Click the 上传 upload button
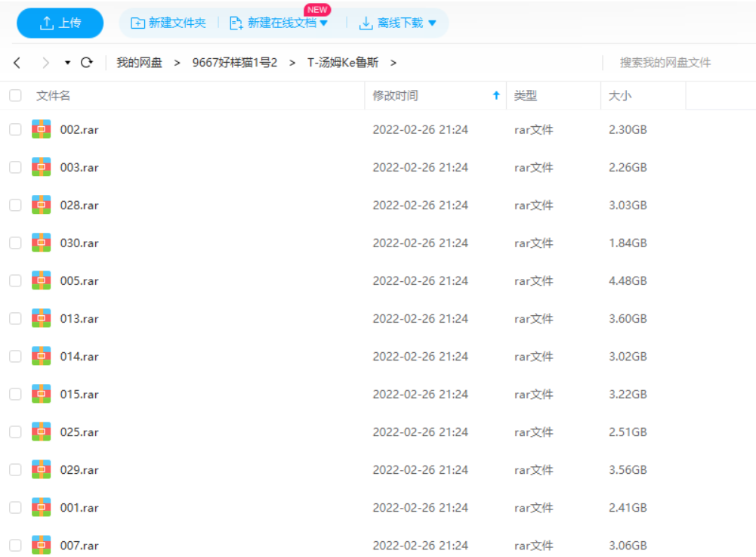 60,23
